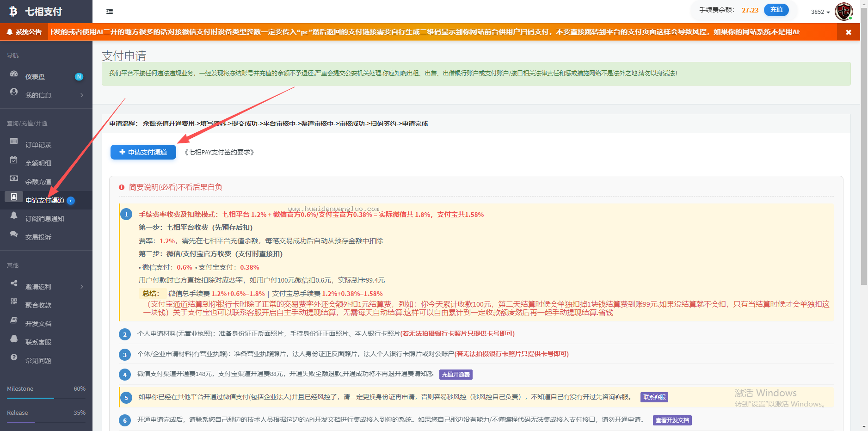This screenshot has height=431, width=868.
Task: Click the 我的信息 user icon
Action: pyautogui.click(x=14, y=92)
